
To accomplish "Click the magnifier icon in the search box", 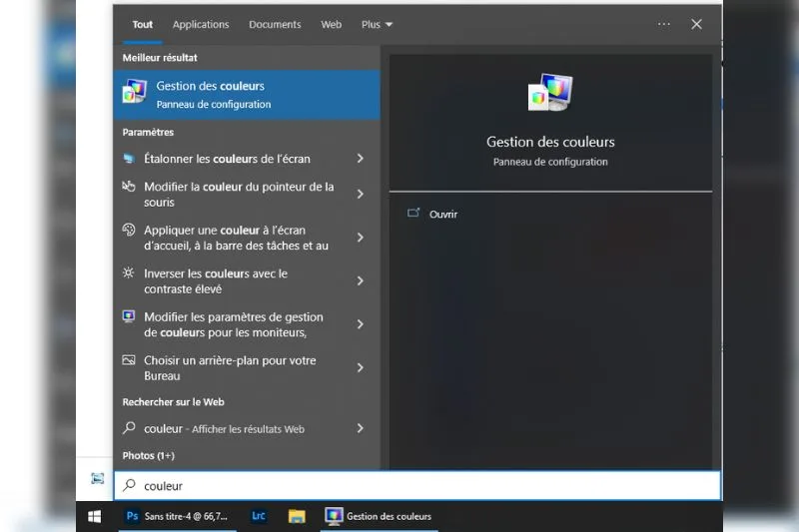I will pos(130,485).
